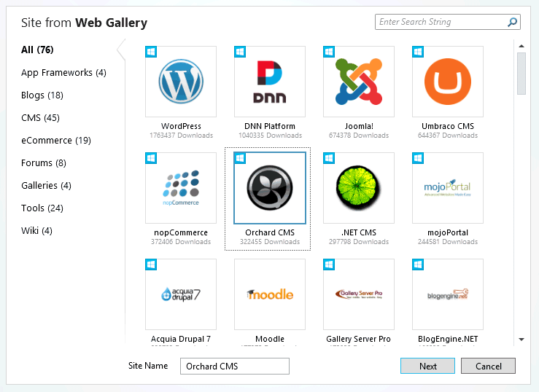Click the Next button
The height and width of the screenshot is (392, 539).
pos(427,366)
